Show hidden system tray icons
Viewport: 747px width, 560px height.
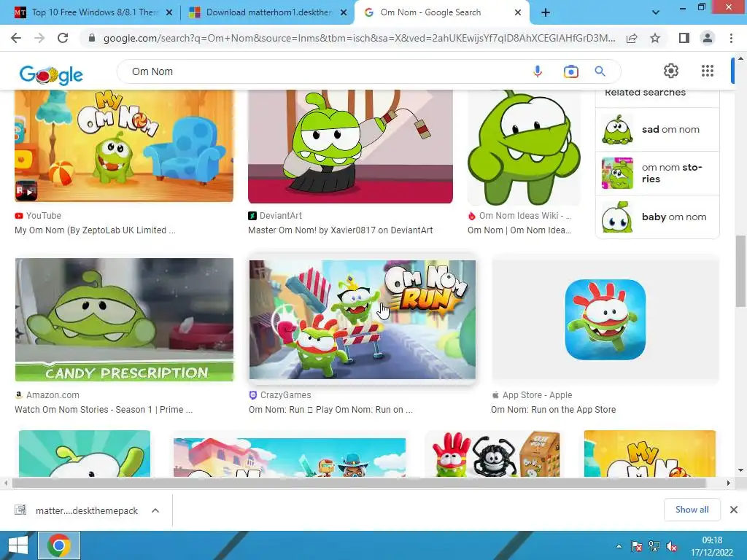click(x=619, y=547)
